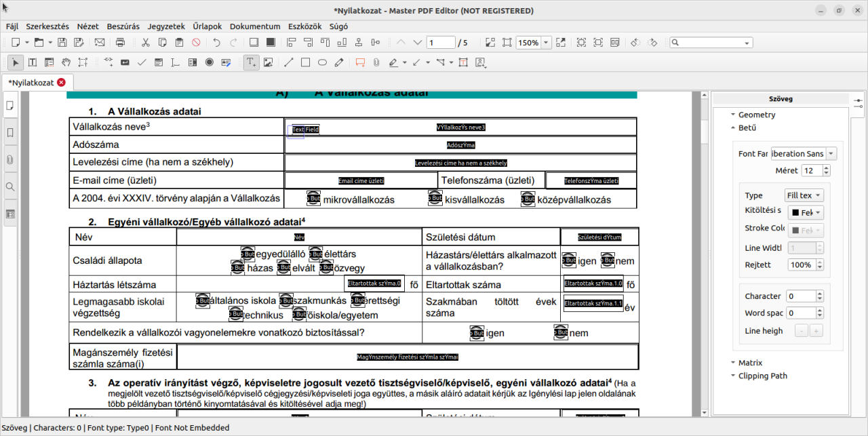Image resolution: width=868 pixels, height=436 pixels.
Task: Open the search box dropdown arrow
Action: coord(747,43)
